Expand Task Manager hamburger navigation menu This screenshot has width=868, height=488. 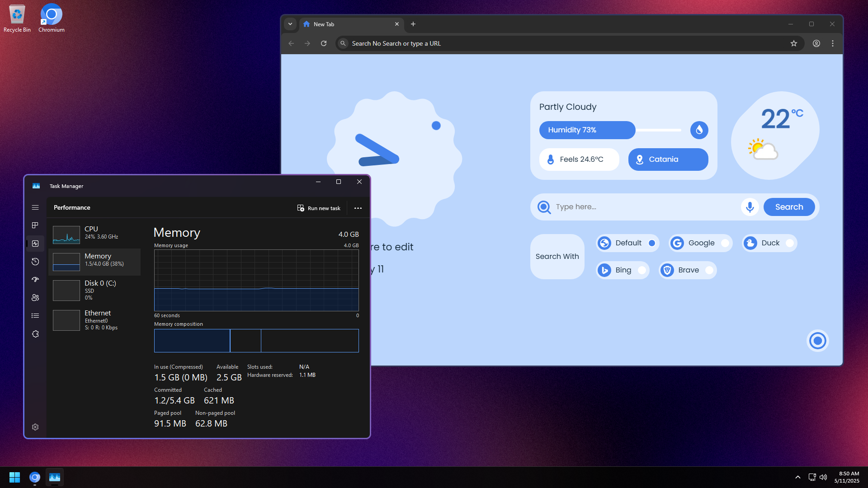[35, 207]
